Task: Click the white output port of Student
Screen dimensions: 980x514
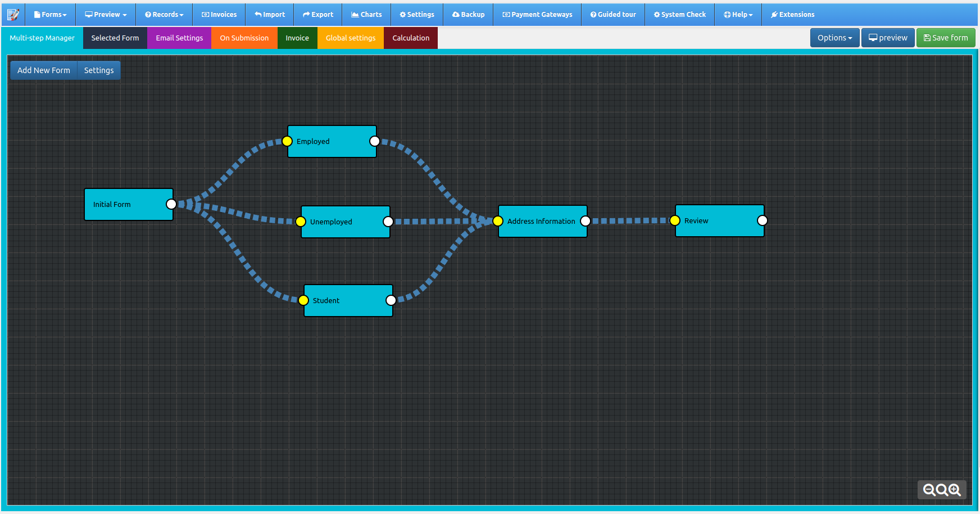Action: [391, 300]
